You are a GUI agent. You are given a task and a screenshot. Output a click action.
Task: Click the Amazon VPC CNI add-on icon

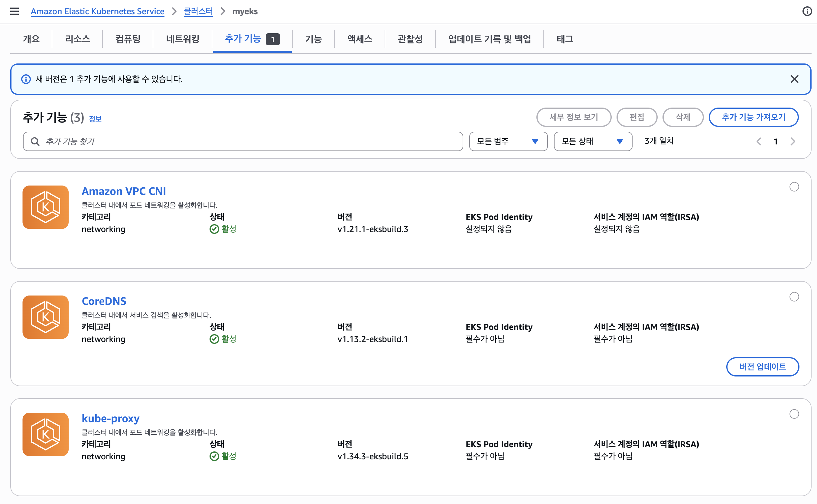point(45,207)
